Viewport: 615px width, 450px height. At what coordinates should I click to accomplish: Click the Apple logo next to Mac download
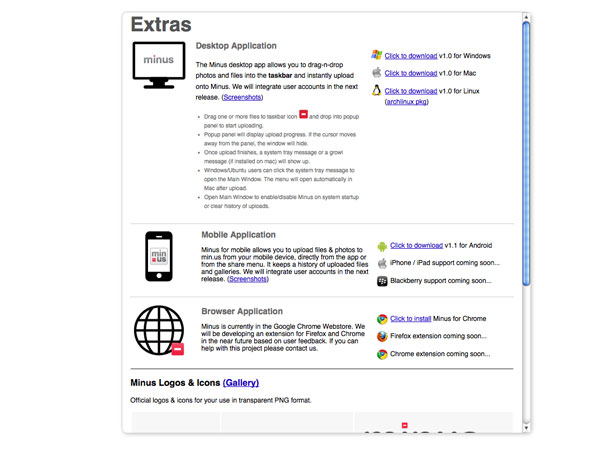point(377,73)
